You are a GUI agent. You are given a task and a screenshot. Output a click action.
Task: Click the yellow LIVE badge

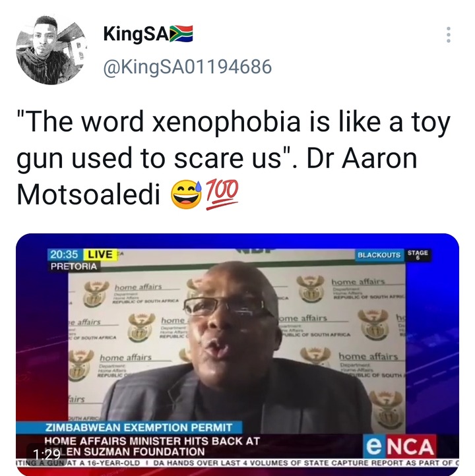100,254
